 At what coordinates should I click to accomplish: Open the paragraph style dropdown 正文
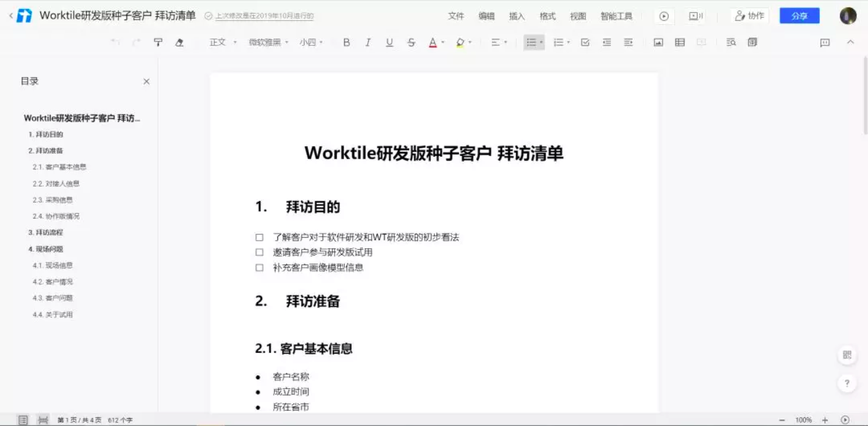[223, 43]
